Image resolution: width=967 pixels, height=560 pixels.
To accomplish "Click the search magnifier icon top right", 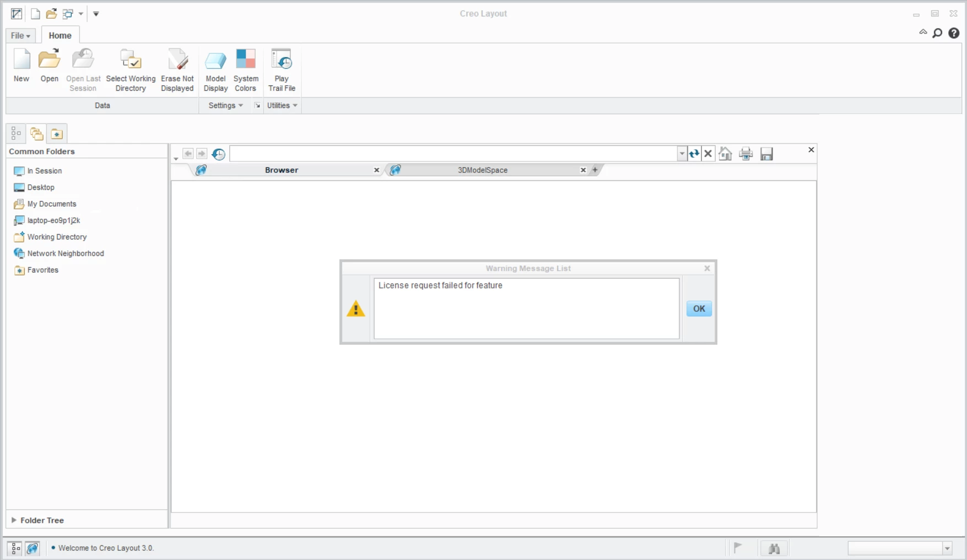I will (x=937, y=33).
